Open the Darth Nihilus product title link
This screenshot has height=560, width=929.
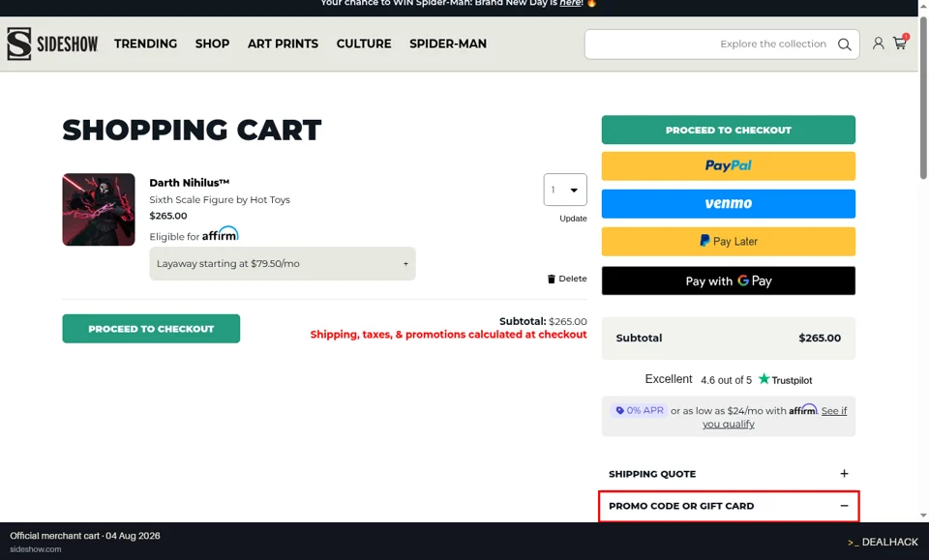click(x=189, y=183)
